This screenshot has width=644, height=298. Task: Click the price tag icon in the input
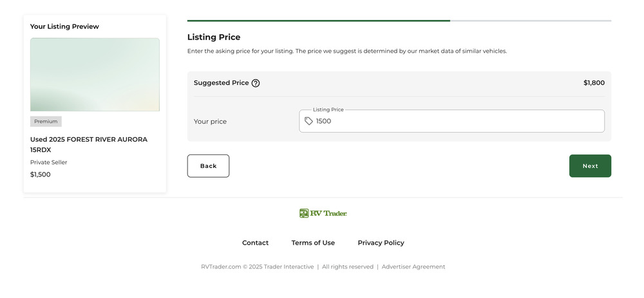[309, 121]
